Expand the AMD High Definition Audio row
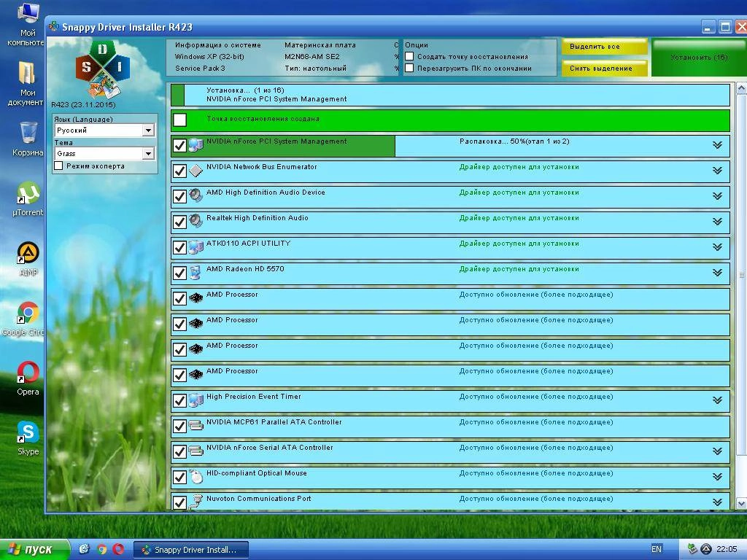 coord(717,195)
